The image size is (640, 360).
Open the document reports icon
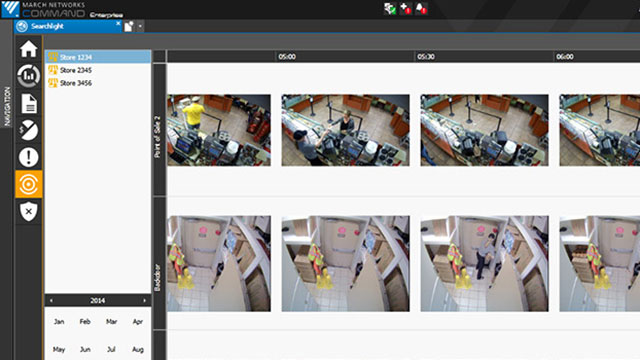click(x=29, y=103)
